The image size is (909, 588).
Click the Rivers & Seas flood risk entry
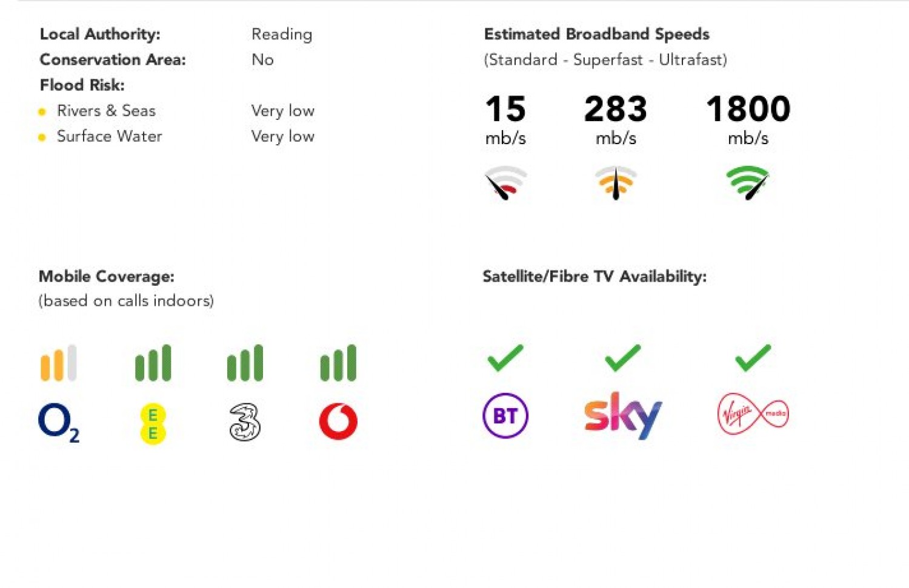point(106,111)
